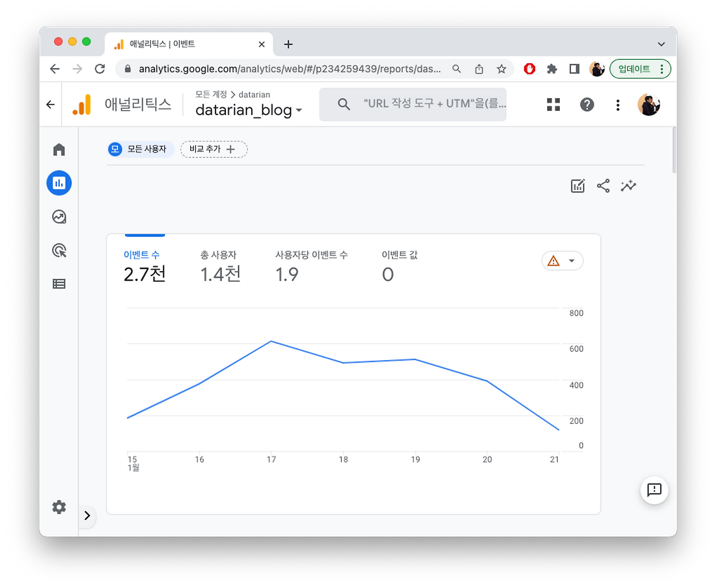
Task: Go back in the browser
Action: [x=54, y=69]
